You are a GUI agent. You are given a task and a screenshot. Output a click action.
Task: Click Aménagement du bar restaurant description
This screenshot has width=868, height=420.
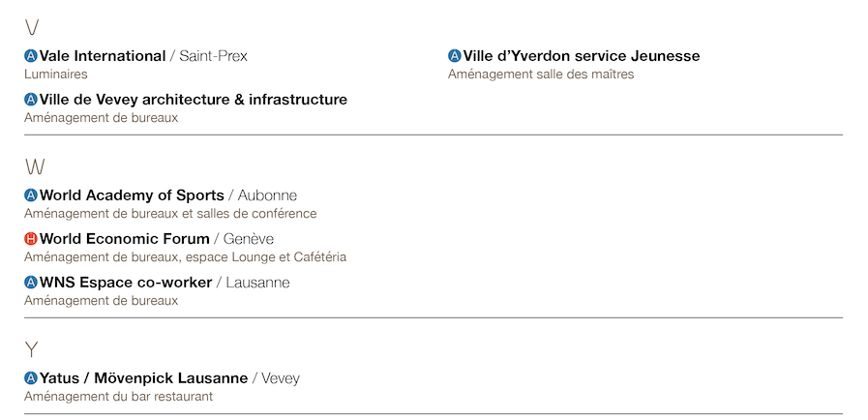click(118, 397)
